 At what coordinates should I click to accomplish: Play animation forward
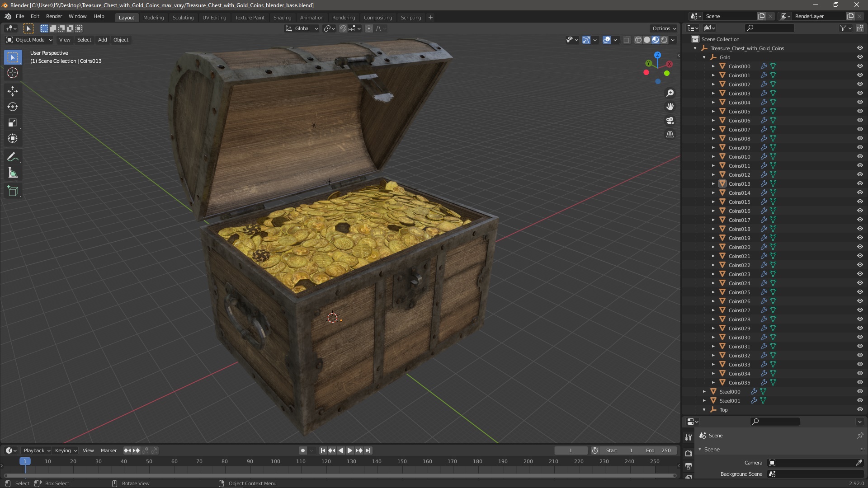[x=350, y=450]
